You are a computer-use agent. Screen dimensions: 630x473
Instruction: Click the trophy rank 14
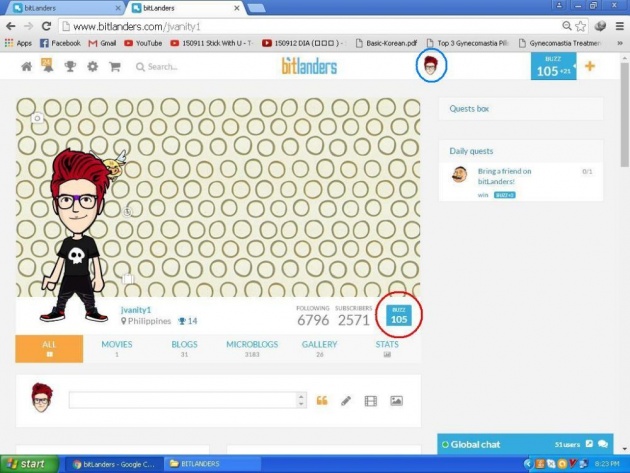(x=188, y=321)
